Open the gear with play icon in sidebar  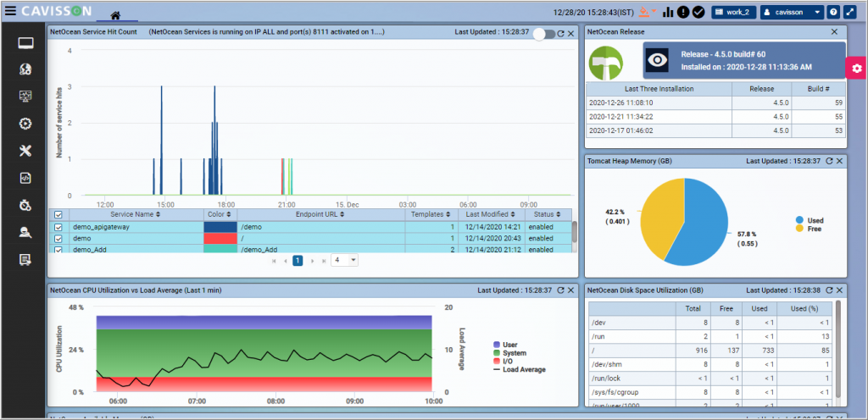coord(25,124)
